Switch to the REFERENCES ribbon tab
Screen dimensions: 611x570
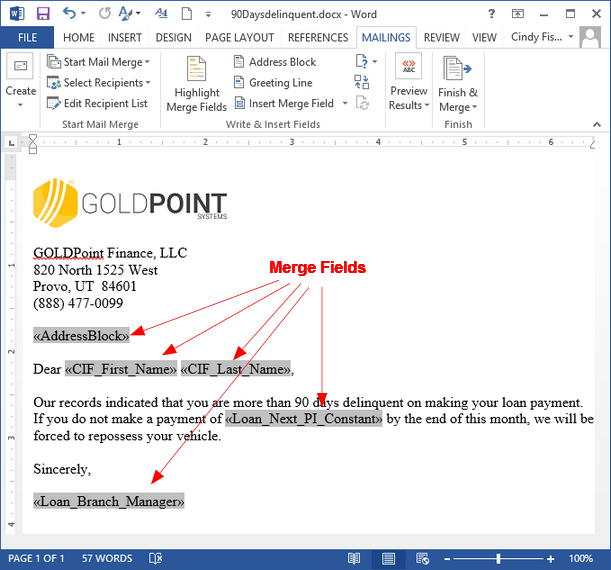tap(318, 38)
